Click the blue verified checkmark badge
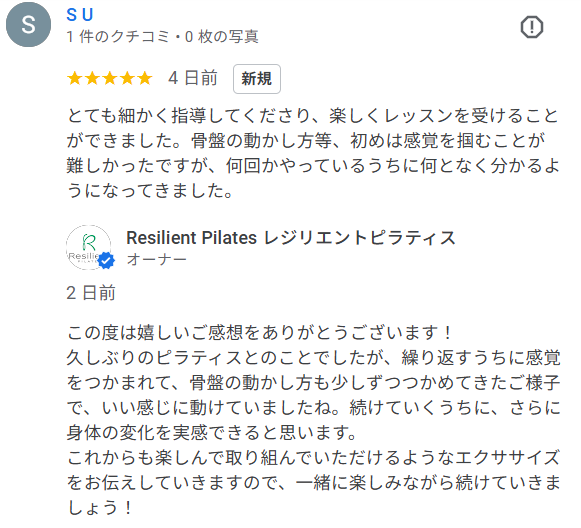 [x=107, y=260]
